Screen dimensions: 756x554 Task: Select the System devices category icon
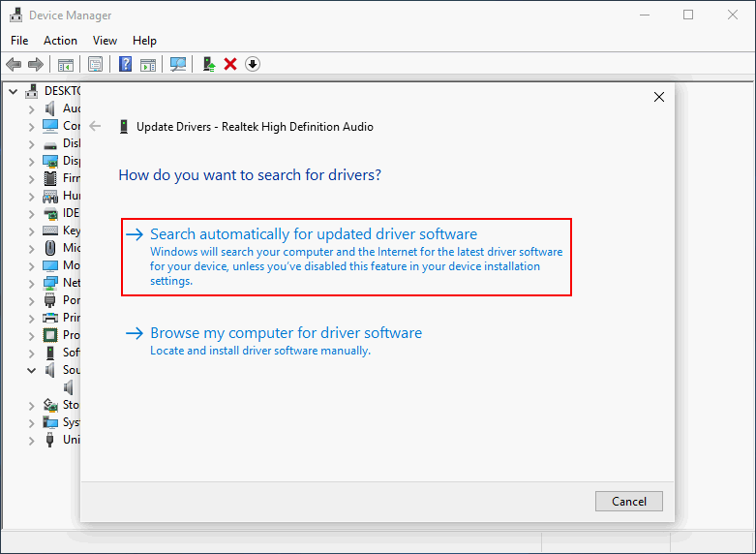tap(50, 422)
